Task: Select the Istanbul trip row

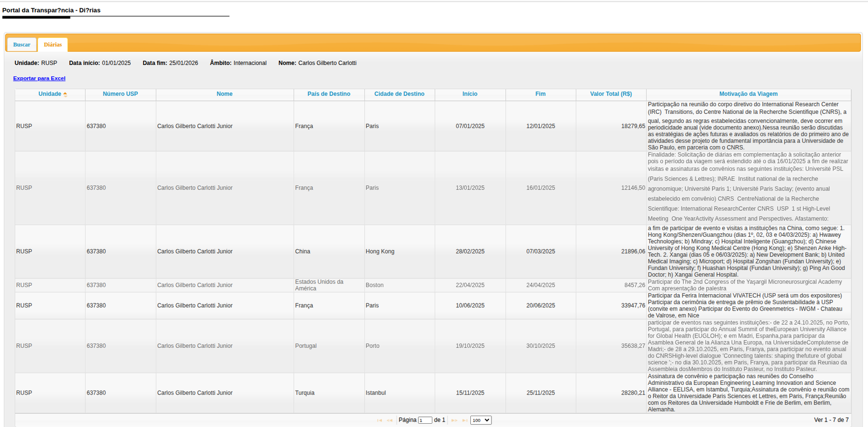Action: pos(375,393)
